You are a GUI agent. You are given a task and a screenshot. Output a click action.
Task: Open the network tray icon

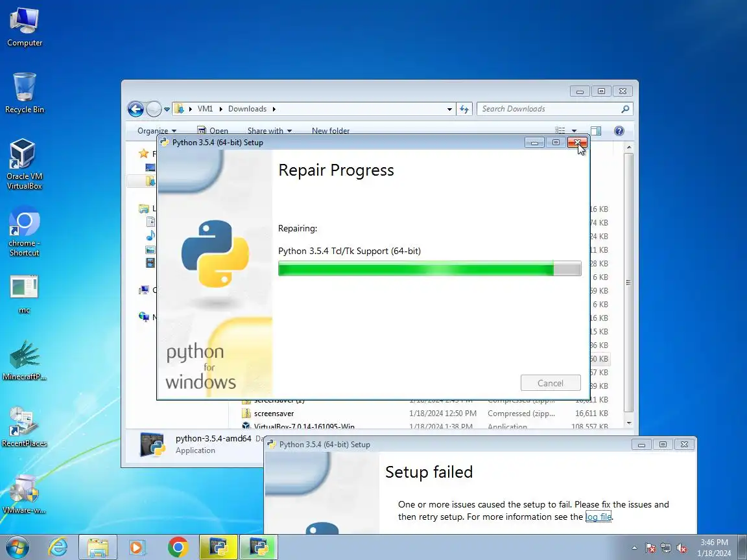pos(666,548)
